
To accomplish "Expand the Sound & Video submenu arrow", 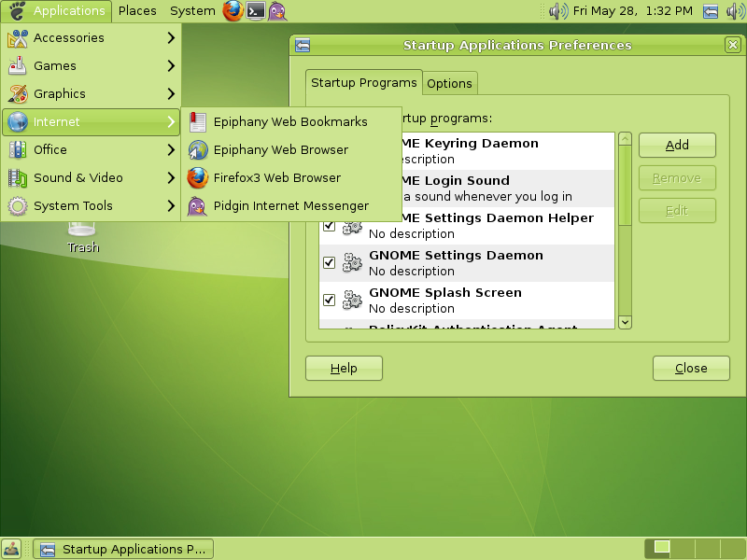I will (171, 177).
